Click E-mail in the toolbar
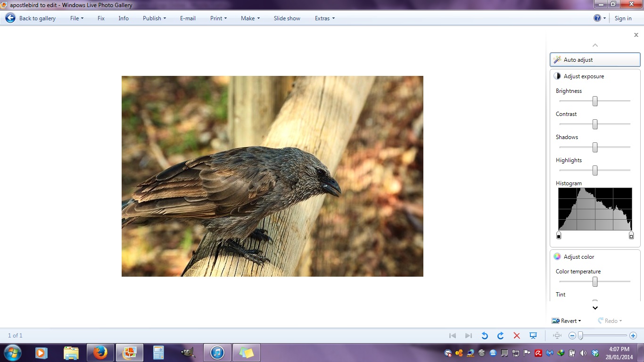Screen dimensions: 644x362 [x=188, y=18]
